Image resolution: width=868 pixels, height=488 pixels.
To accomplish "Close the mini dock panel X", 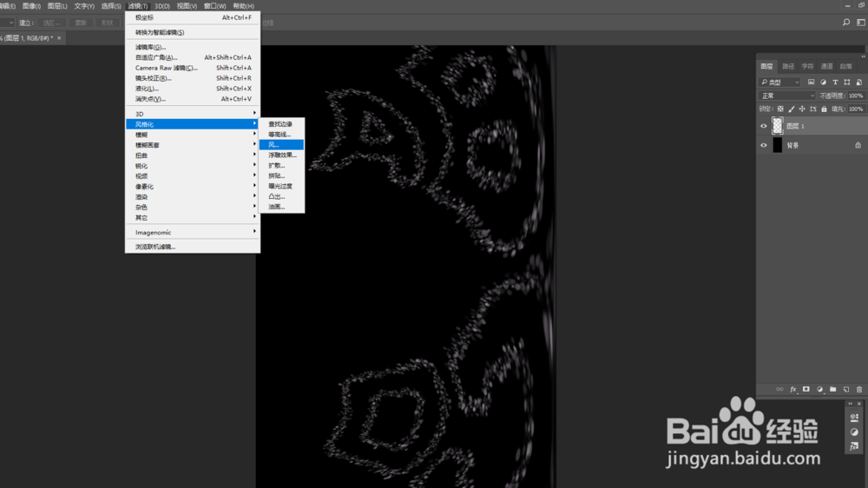I will tap(859, 404).
